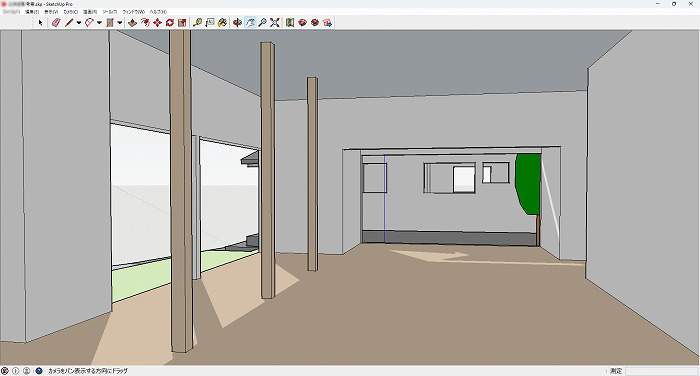
Task: Open the Arc tool dropdown arrow
Action: click(99, 22)
